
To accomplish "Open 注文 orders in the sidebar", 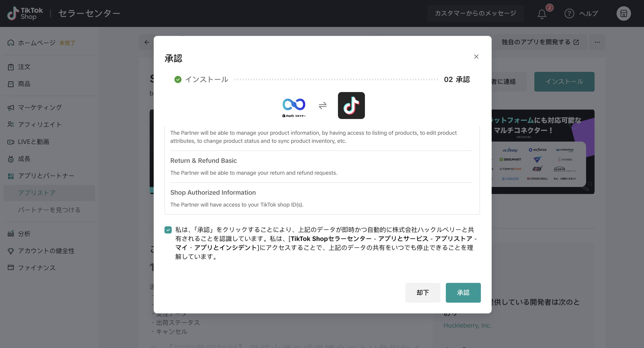I will (x=24, y=67).
